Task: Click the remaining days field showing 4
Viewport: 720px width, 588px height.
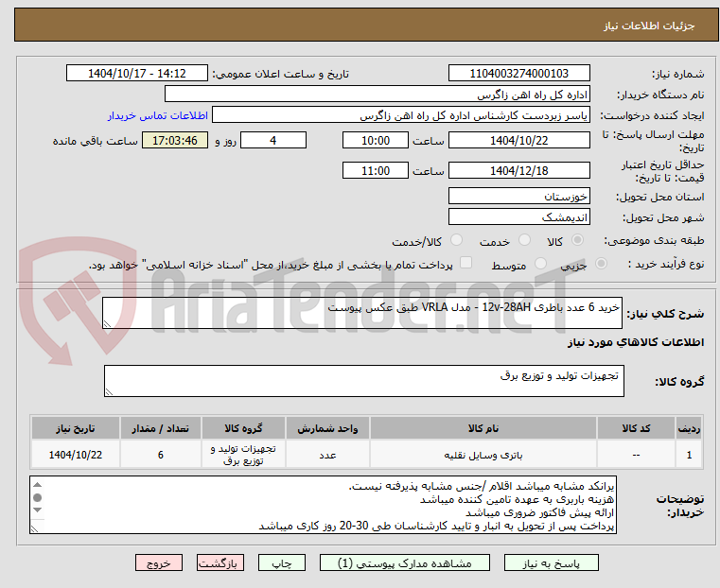Action: pyautogui.click(x=273, y=140)
